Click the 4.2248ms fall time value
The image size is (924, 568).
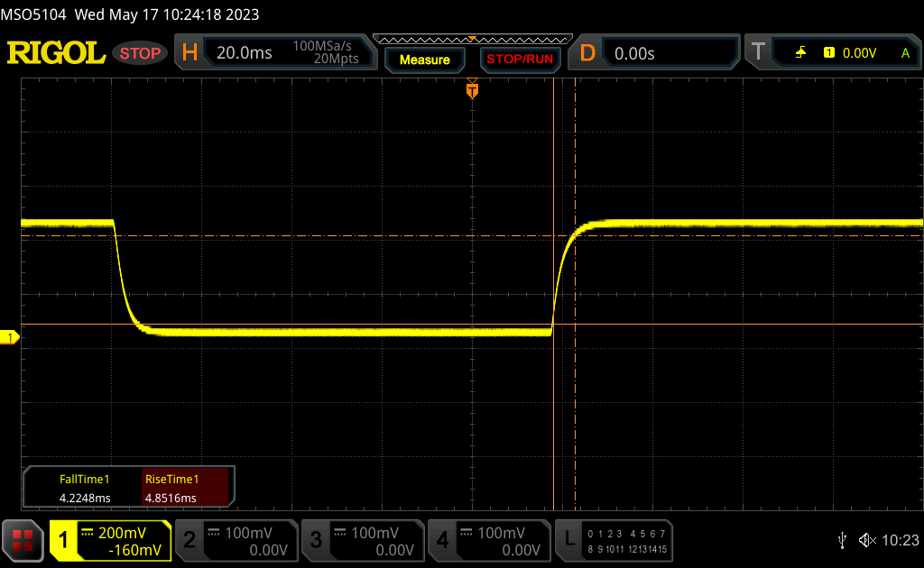85,498
